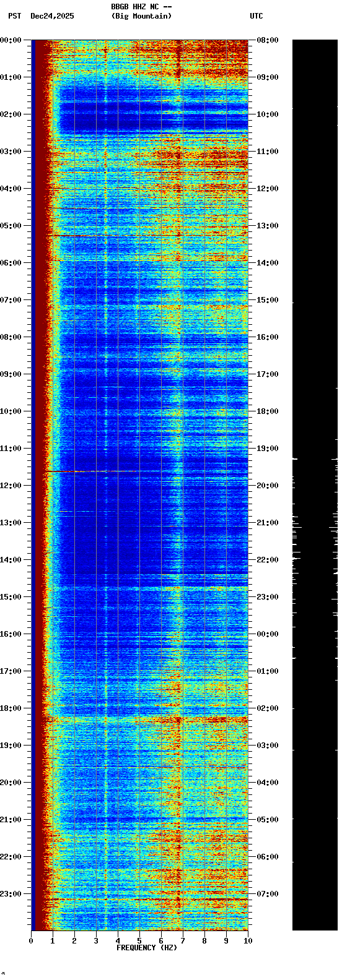
Task: Click the 02:00 PST time label
Action: point(11,114)
